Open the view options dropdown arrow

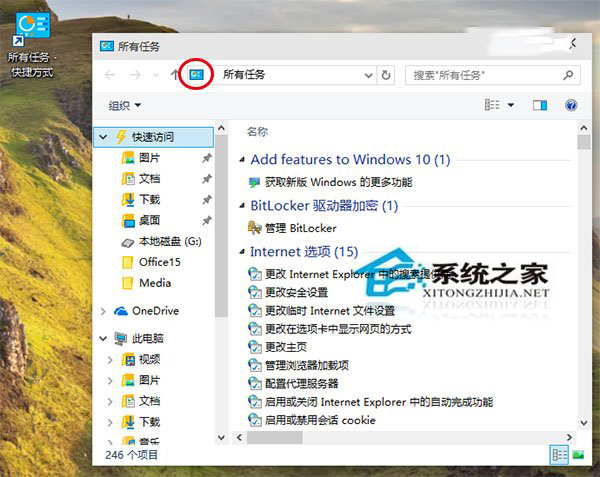click(511, 105)
